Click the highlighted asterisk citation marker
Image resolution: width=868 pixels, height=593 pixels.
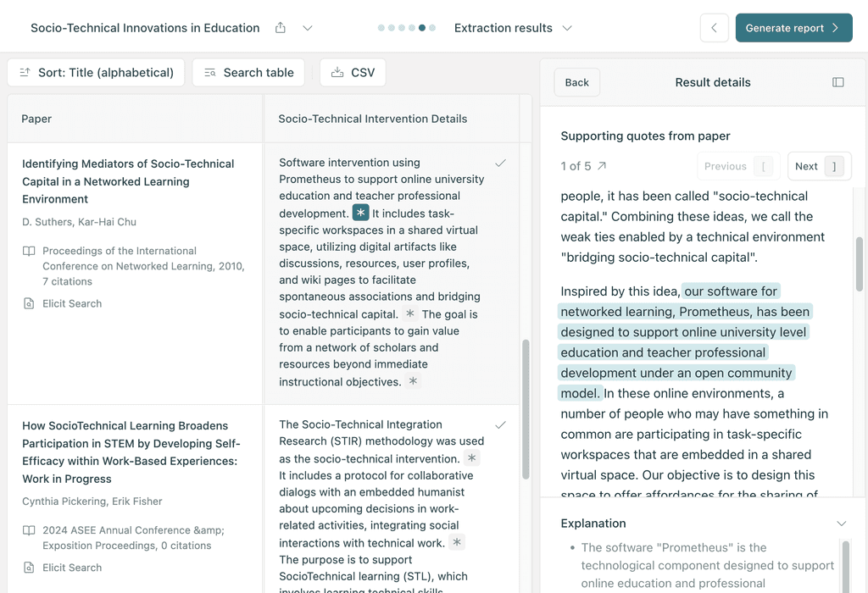tap(360, 213)
